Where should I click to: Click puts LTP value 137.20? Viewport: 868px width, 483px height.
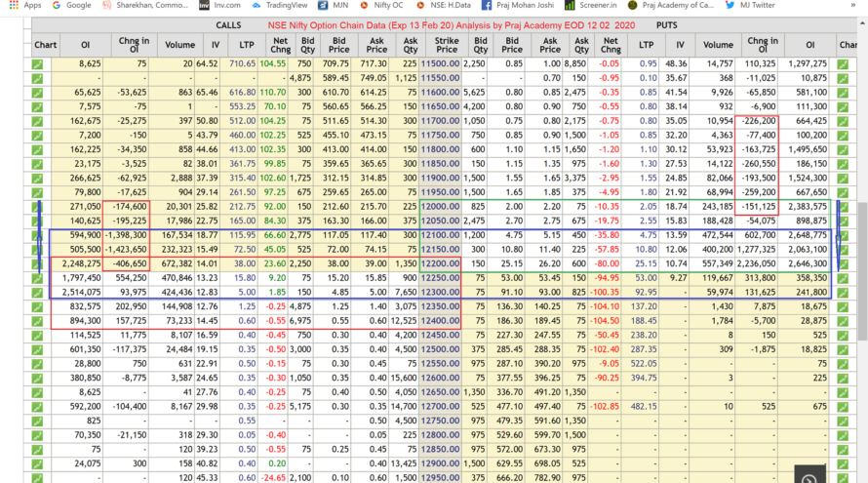tap(644, 306)
